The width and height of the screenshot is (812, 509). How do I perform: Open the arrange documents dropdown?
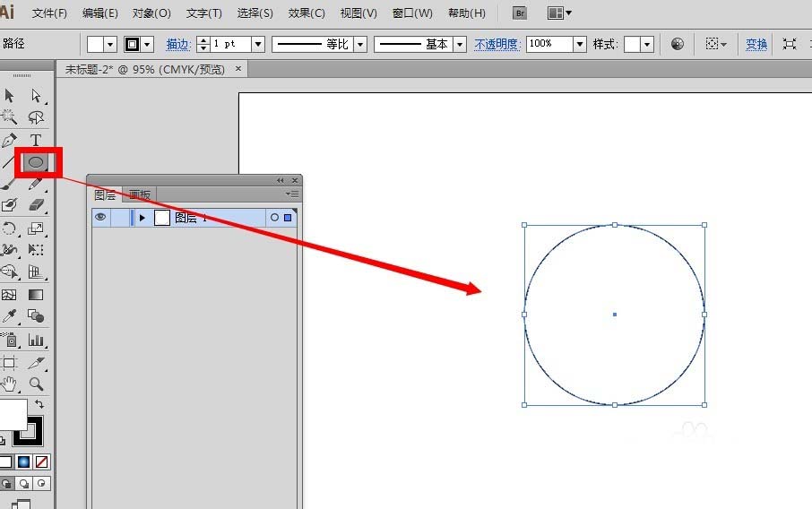click(x=559, y=13)
